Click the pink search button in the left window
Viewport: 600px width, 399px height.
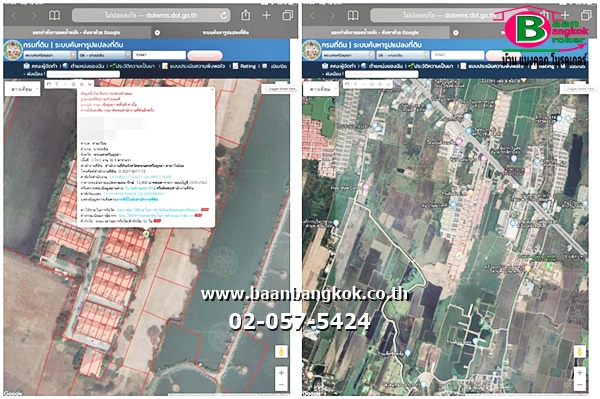point(205,56)
